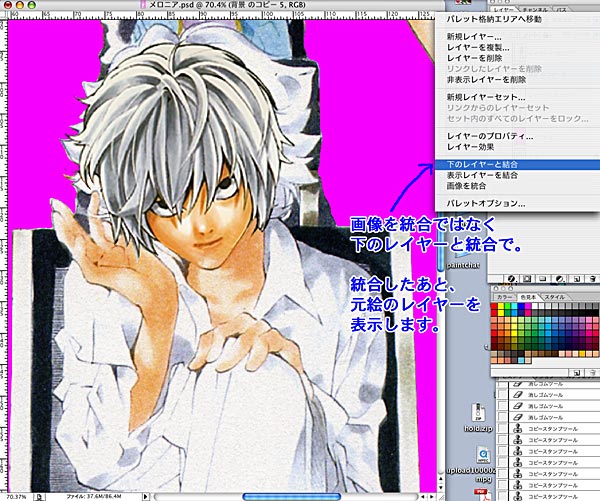Open レイヤーのプロパティ... from the menu
Viewport: 600px width, 501px height.
[517, 136]
